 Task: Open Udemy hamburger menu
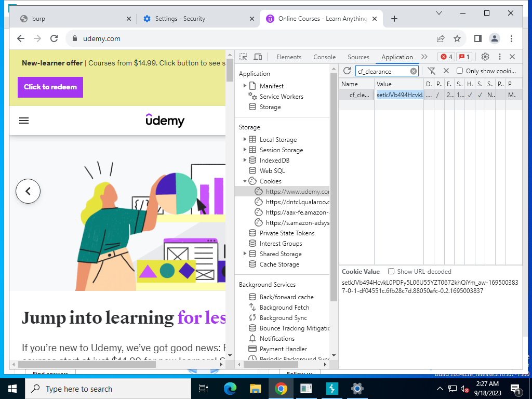point(24,121)
